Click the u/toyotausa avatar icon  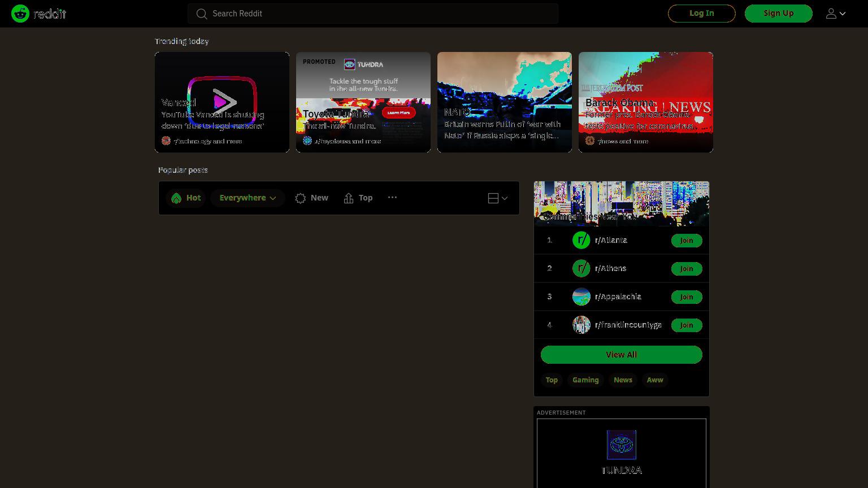click(x=307, y=141)
